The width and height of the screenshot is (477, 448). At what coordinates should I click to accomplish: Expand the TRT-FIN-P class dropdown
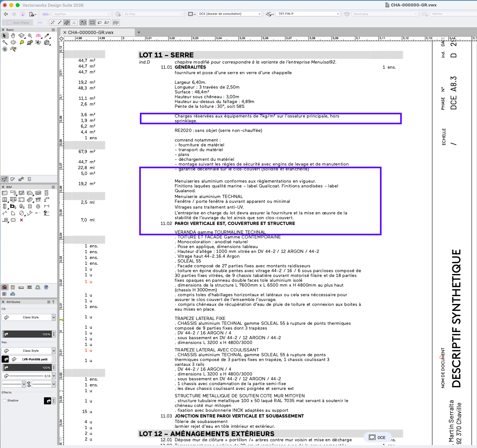pos(308,14)
